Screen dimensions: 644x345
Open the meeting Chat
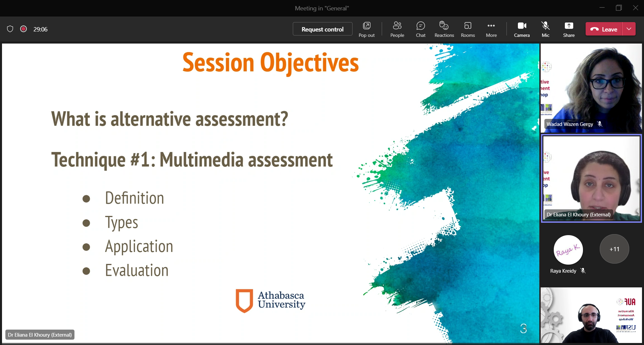click(x=421, y=29)
